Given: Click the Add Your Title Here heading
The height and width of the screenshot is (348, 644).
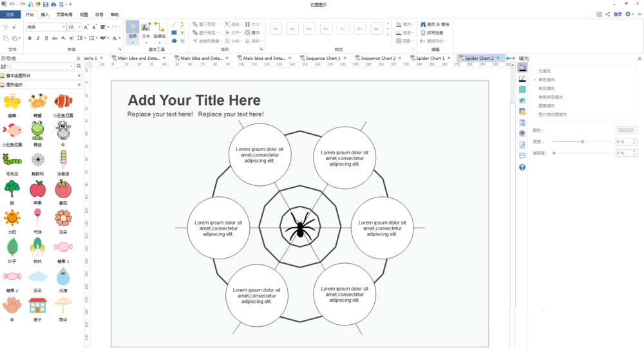Looking at the screenshot, I should click(194, 100).
